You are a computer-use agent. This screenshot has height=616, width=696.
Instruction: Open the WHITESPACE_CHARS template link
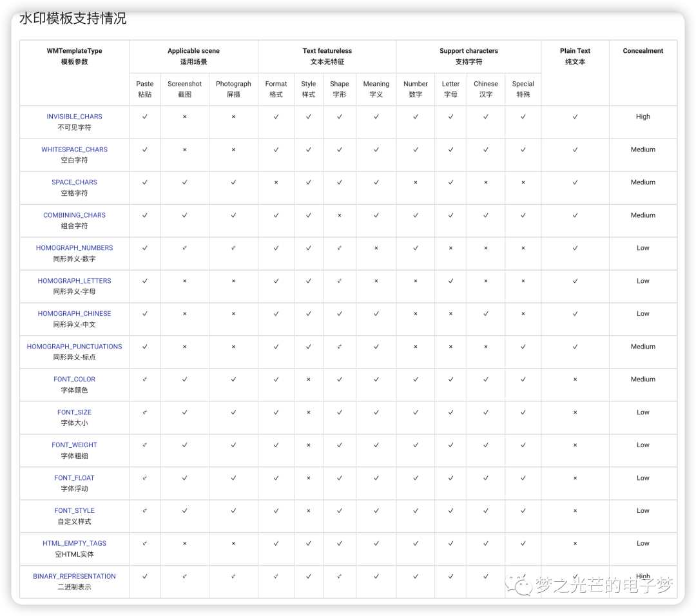click(x=74, y=149)
